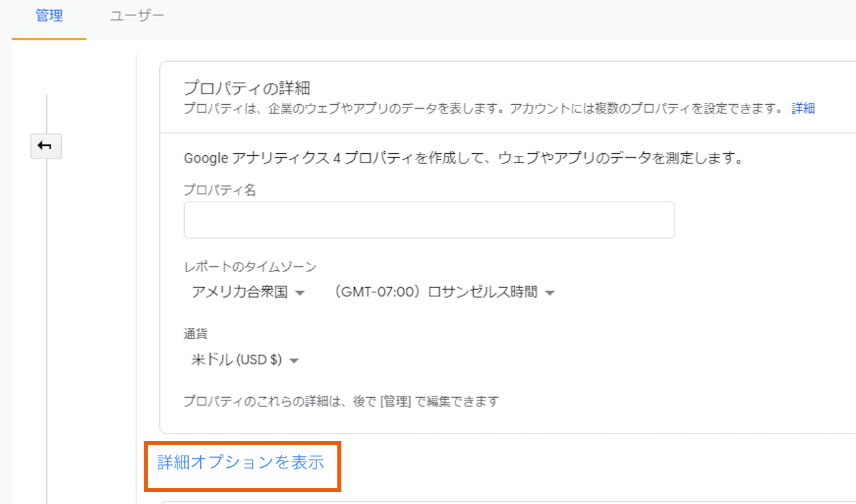The image size is (856, 504).
Task: Open the 米ドル (USD $) currency dropdown
Action: pyautogui.click(x=245, y=360)
